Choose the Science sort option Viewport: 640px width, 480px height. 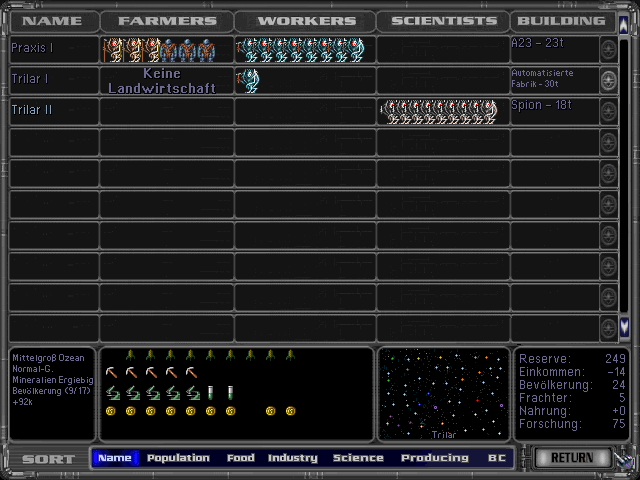pyautogui.click(x=358, y=458)
